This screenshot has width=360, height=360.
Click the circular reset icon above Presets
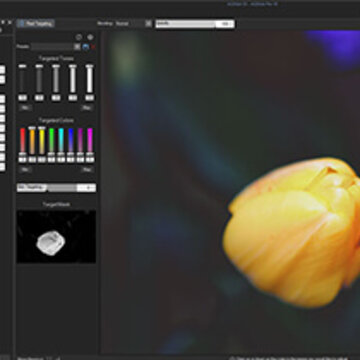click(x=79, y=37)
